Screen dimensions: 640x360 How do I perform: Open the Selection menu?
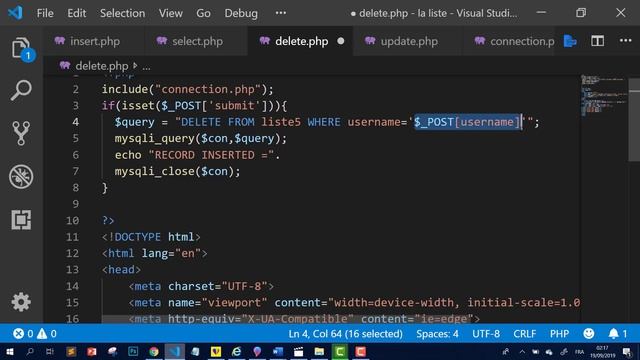pos(122,13)
